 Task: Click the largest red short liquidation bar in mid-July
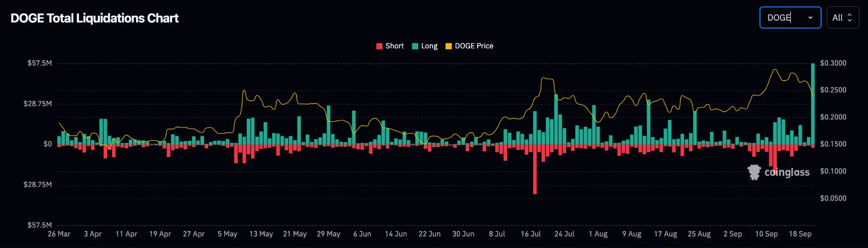pyautogui.click(x=535, y=170)
